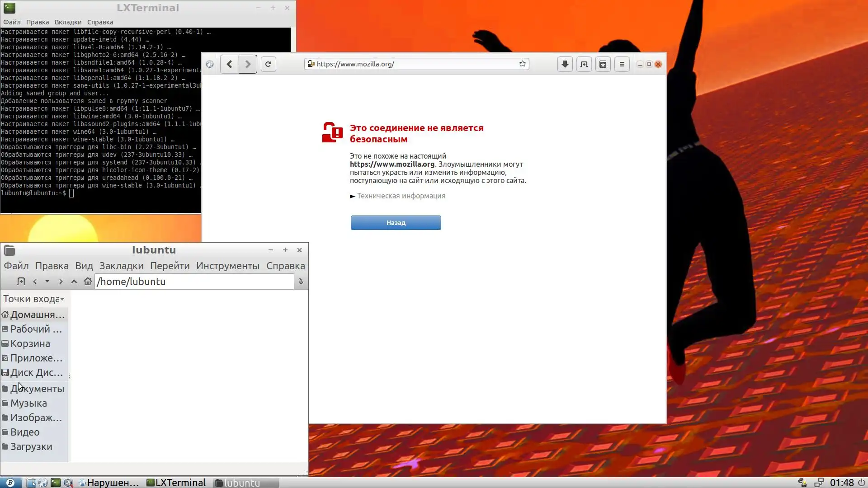Viewport: 868px width, 488px height.
Task: Launch terminal from taskbar quick launch
Action: click(55, 483)
